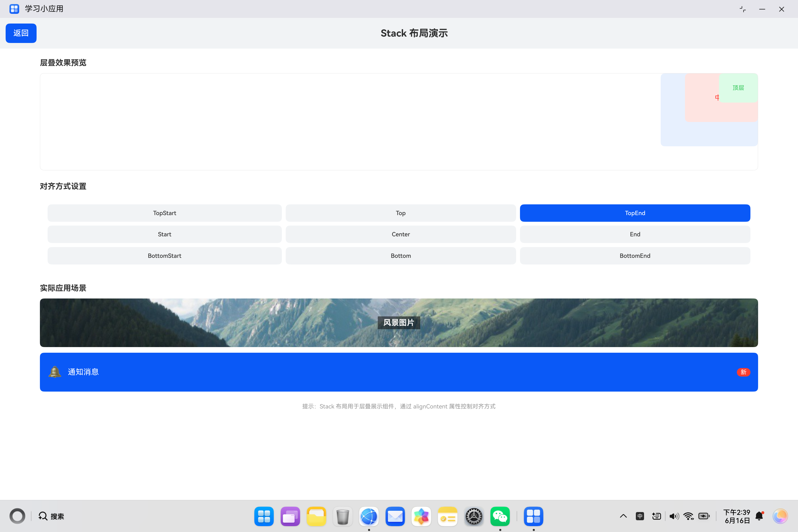Minimize the 学习小应用 window
Image resolution: width=798 pixels, height=532 pixels.
click(762, 9)
